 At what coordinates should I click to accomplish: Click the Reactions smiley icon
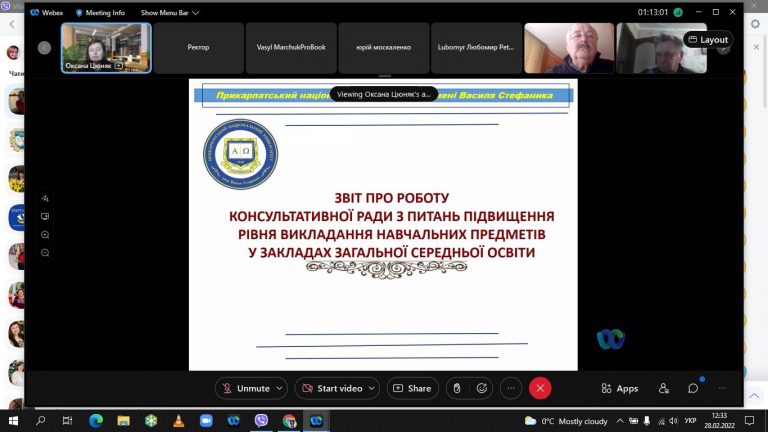coord(482,388)
